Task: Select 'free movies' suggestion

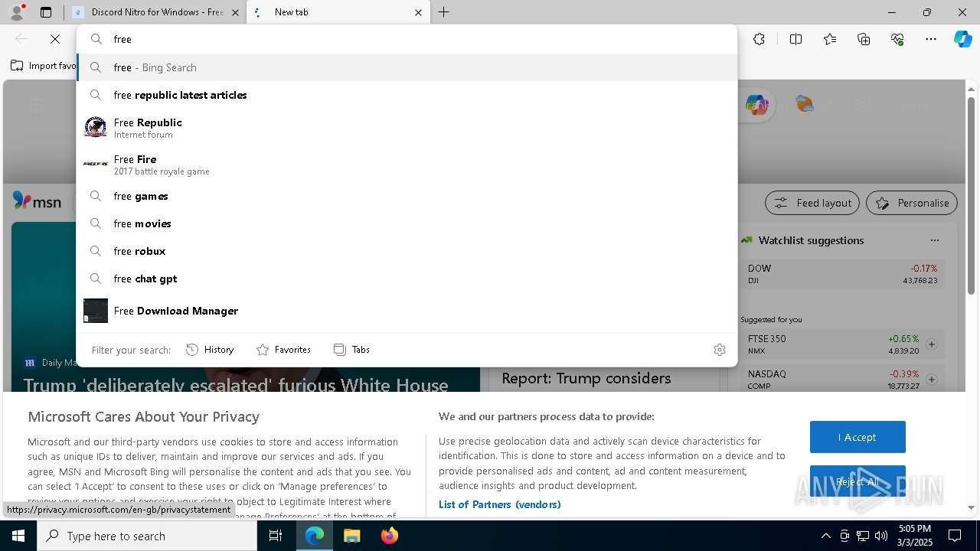Action: (407, 223)
